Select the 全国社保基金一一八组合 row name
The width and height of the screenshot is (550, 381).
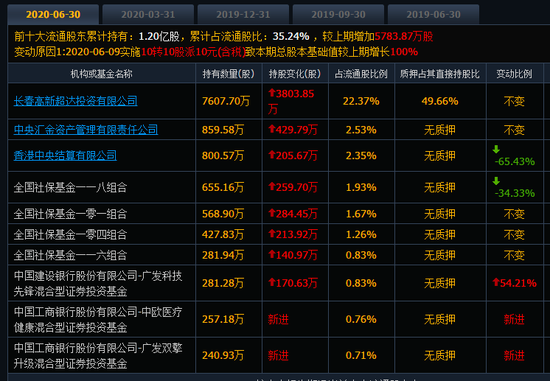tap(70, 187)
